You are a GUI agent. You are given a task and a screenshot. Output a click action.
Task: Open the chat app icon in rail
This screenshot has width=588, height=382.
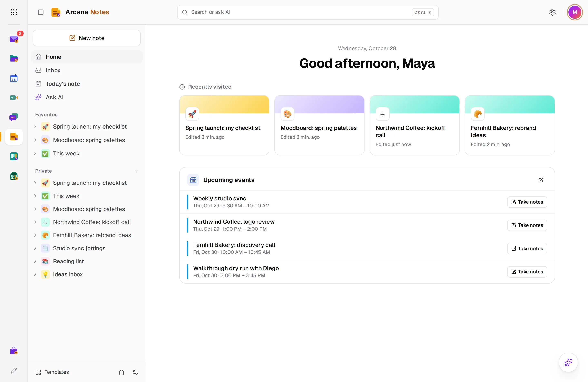point(14,117)
